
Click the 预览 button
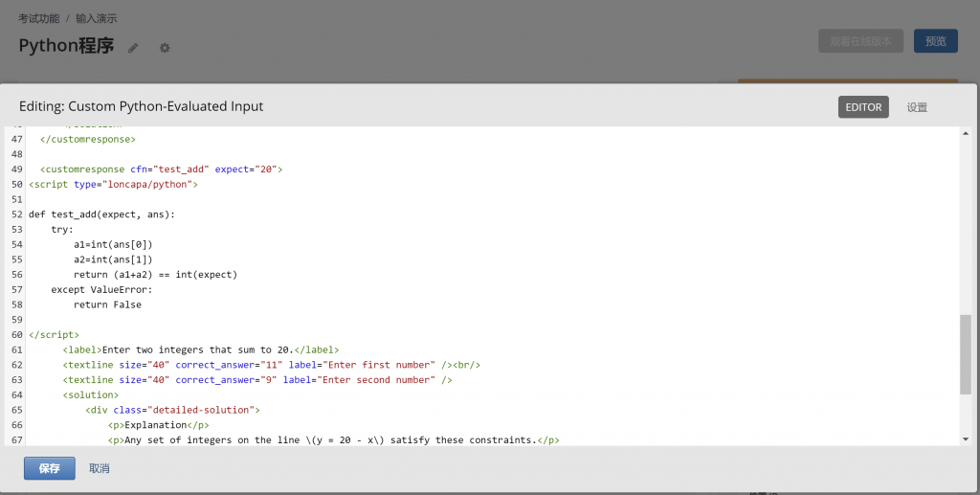coord(935,41)
